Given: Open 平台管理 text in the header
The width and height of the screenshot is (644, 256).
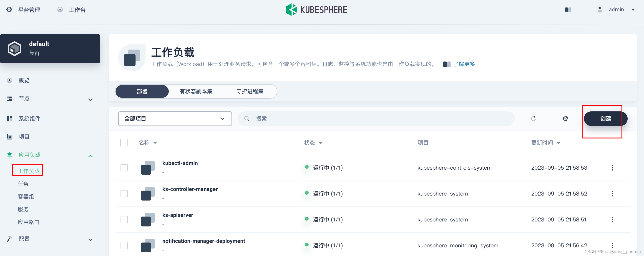Looking at the screenshot, I should pyautogui.click(x=29, y=10).
